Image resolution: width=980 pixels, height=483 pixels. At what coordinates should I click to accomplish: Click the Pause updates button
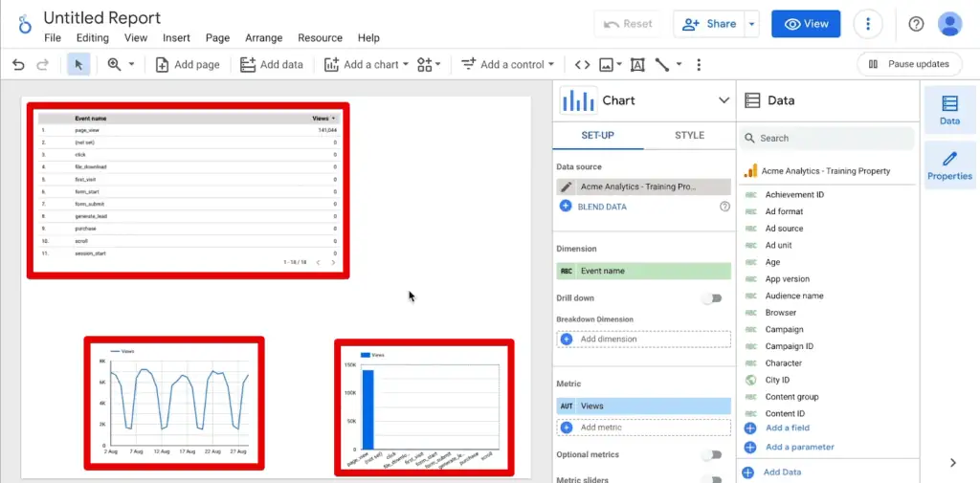(909, 64)
